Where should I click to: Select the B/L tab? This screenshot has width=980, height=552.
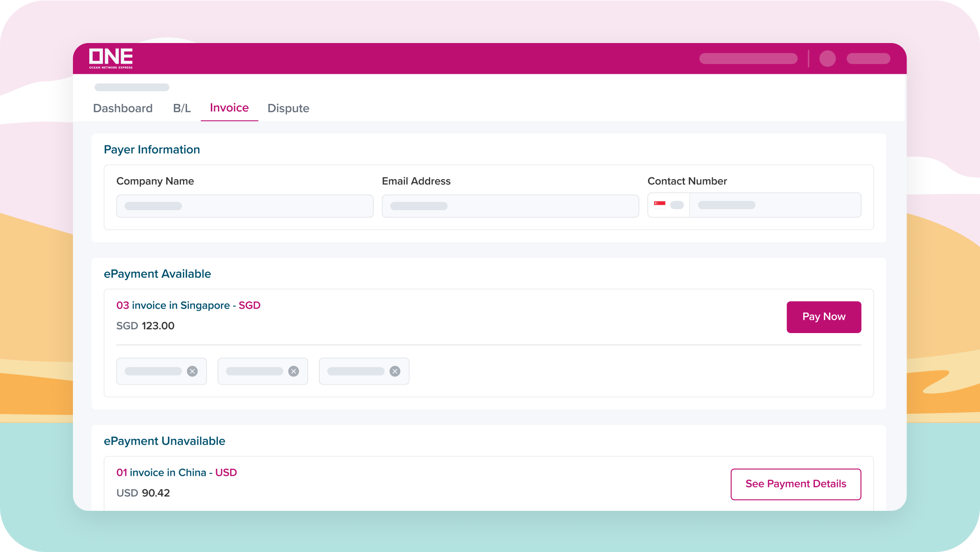[x=182, y=108]
